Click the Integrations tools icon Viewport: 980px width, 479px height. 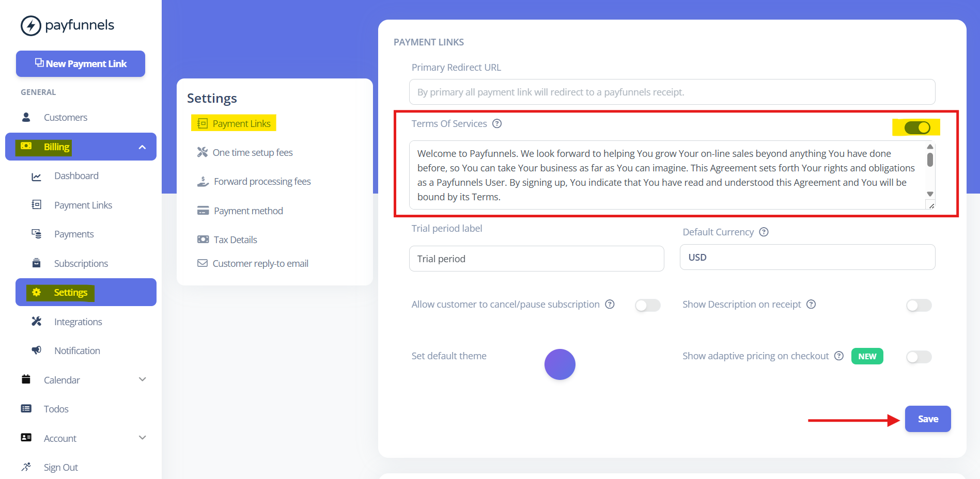[36, 321]
